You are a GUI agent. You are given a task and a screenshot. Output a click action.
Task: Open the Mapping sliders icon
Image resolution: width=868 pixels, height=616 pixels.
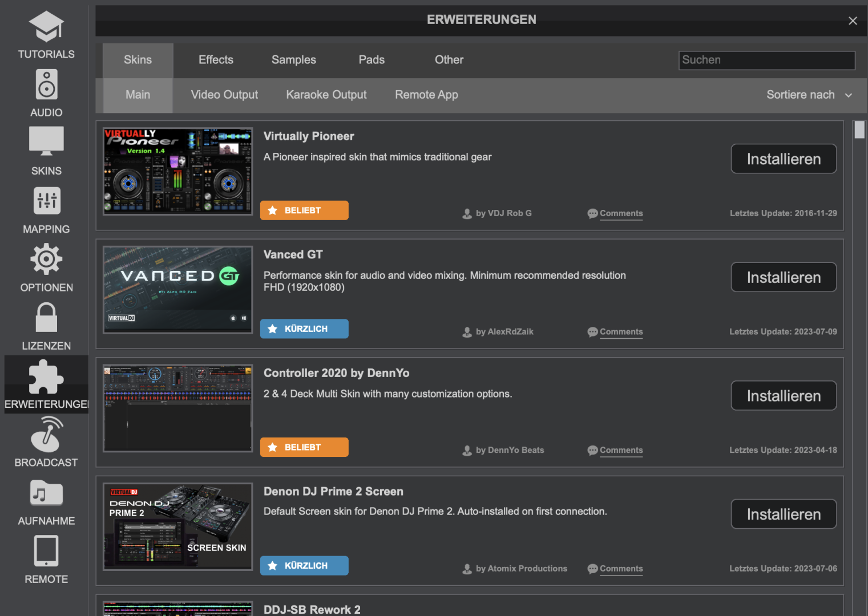[x=46, y=201]
